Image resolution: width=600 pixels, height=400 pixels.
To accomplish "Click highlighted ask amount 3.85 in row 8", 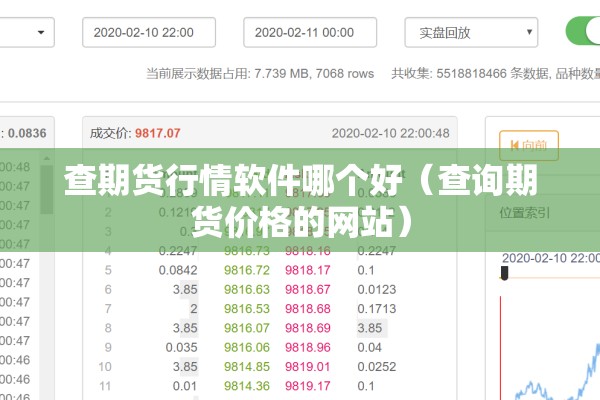I will click(370, 328).
